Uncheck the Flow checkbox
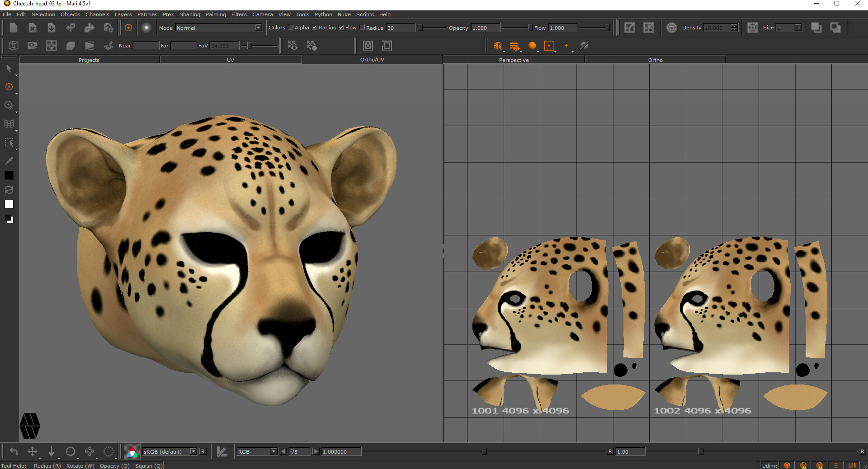868x469 pixels. [x=341, y=28]
